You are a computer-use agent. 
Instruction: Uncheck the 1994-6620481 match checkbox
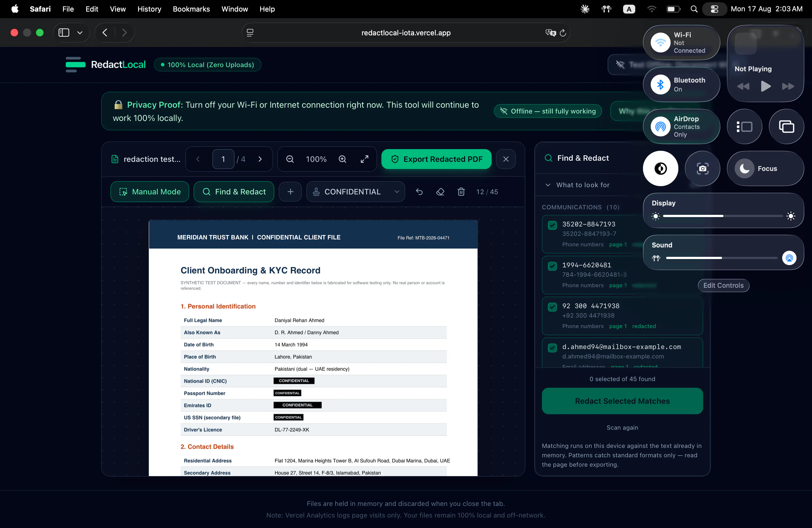552,266
